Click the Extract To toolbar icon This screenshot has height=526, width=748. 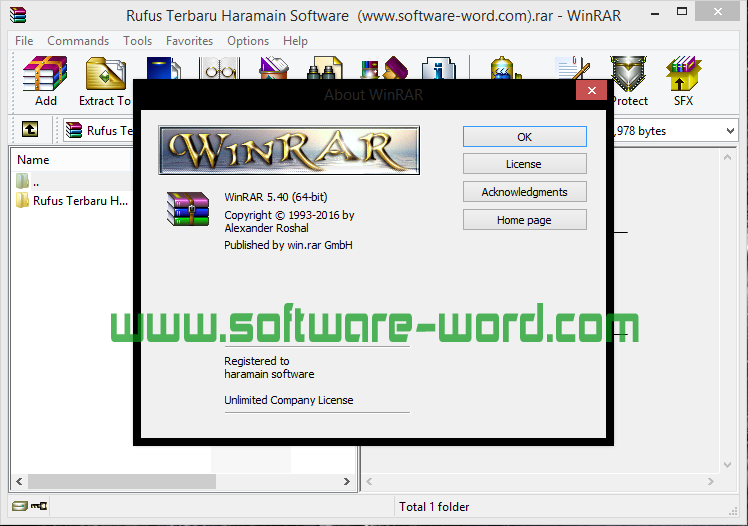[x=105, y=74]
